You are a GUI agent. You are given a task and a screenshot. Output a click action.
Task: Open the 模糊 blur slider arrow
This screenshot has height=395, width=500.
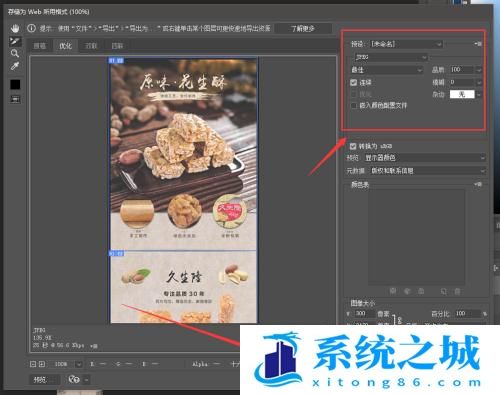tap(479, 82)
